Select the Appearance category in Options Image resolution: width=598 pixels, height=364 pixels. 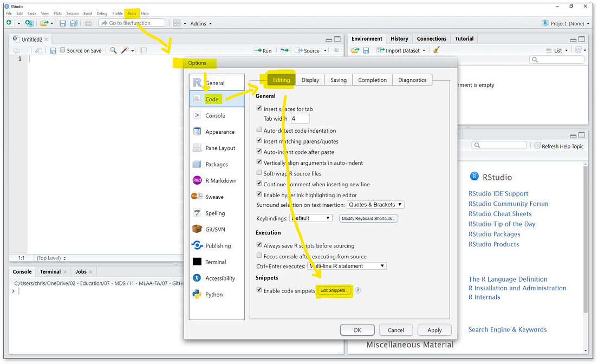pos(217,132)
